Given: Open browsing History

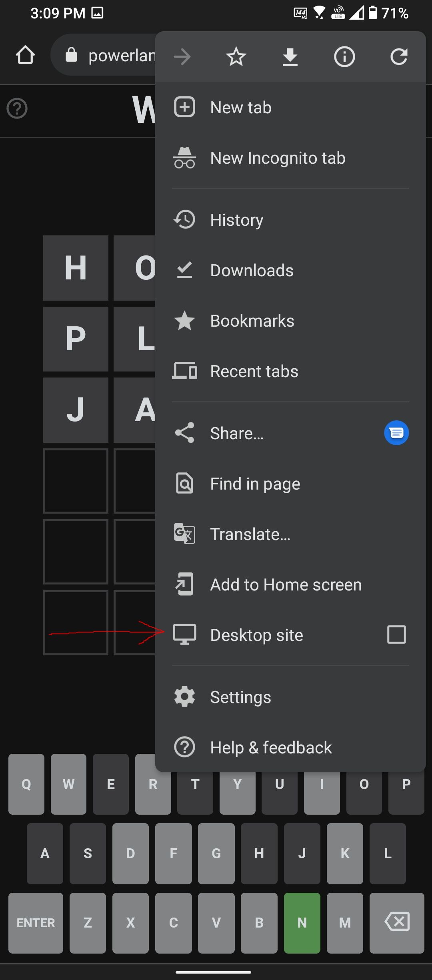Looking at the screenshot, I should [x=237, y=220].
